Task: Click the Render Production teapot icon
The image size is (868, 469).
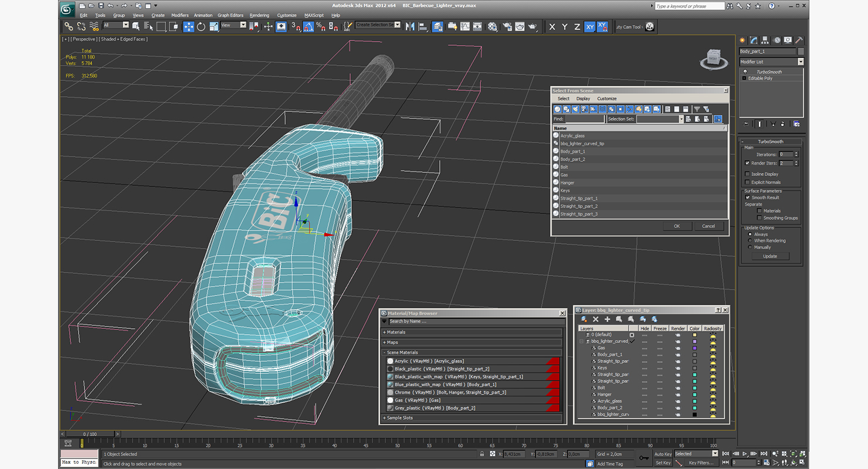Action: (x=533, y=26)
